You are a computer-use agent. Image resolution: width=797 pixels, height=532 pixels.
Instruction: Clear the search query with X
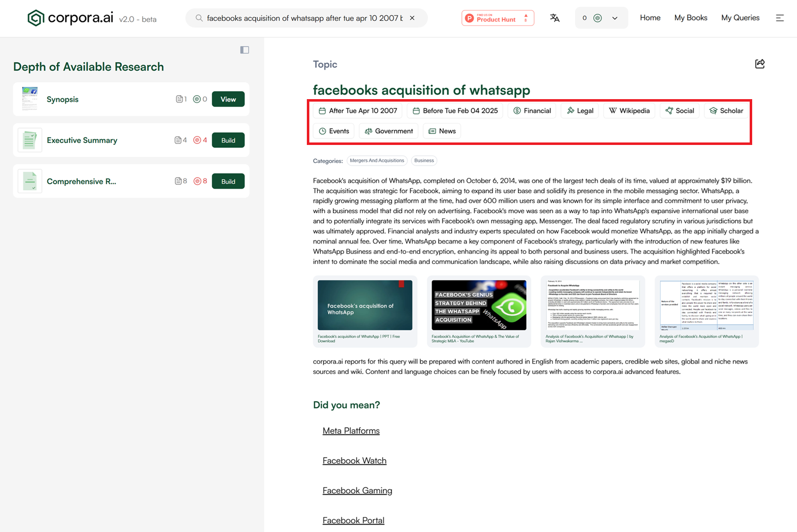(412, 18)
